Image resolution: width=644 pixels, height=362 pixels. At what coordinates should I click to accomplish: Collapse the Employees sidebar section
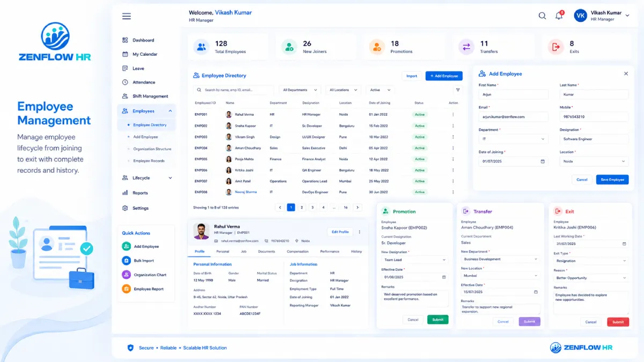(x=170, y=111)
